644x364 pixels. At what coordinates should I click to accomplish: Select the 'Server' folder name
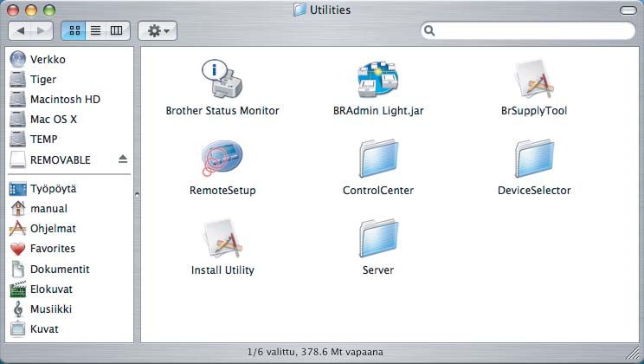pyautogui.click(x=378, y=270)
